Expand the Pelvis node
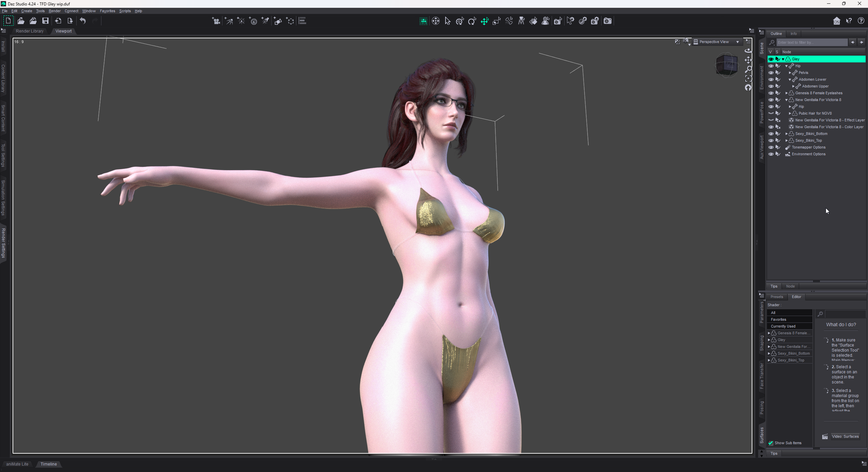Viewport: 868px width, 472px height. pos(790,73)
